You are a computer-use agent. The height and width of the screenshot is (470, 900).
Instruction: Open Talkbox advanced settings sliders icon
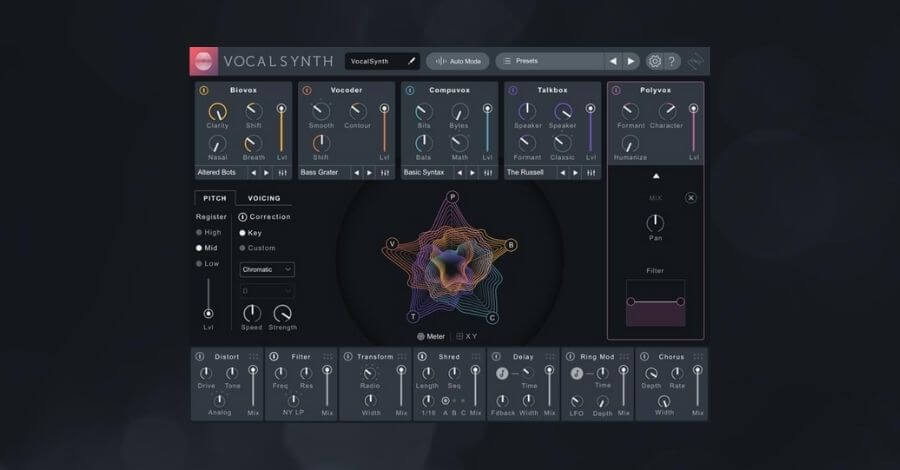[x=591, y=173]
